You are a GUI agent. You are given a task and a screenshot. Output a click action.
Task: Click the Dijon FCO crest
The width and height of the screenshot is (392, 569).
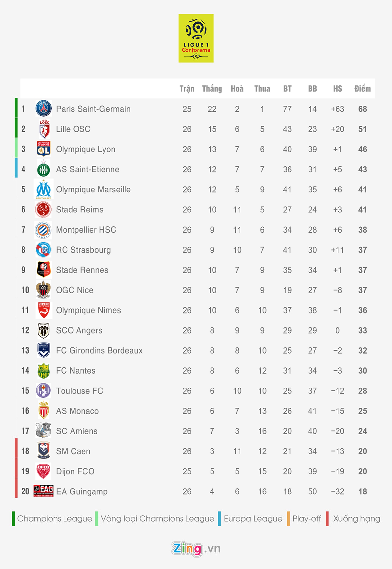pos(43,471)
